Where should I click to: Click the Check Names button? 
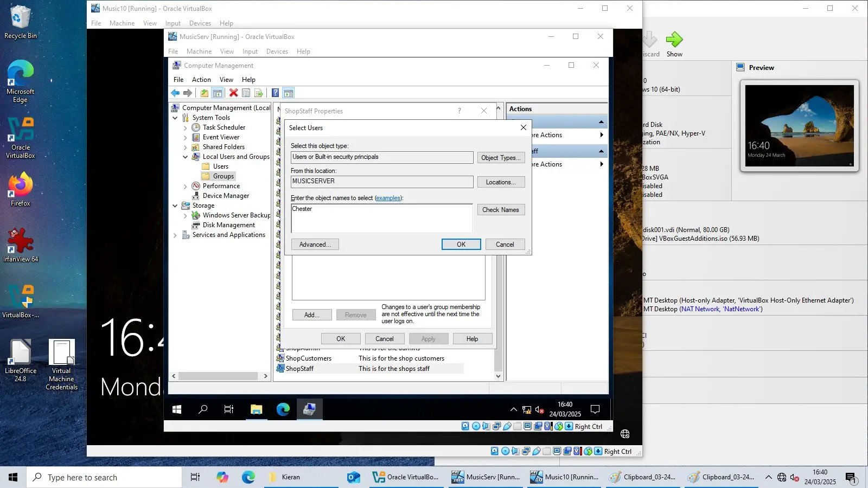click(501, 210)
